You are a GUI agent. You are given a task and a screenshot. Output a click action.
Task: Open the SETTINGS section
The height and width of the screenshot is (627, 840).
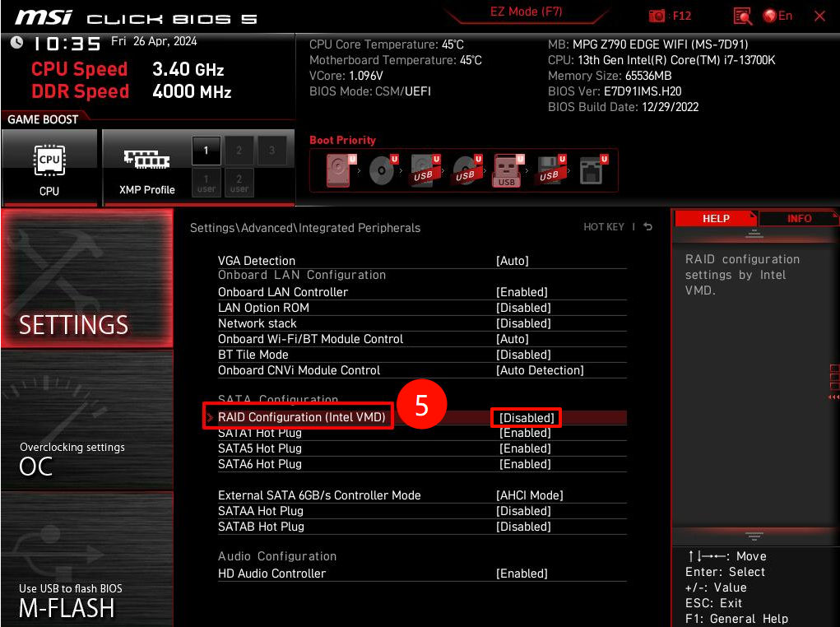click(x=87, y=278)
